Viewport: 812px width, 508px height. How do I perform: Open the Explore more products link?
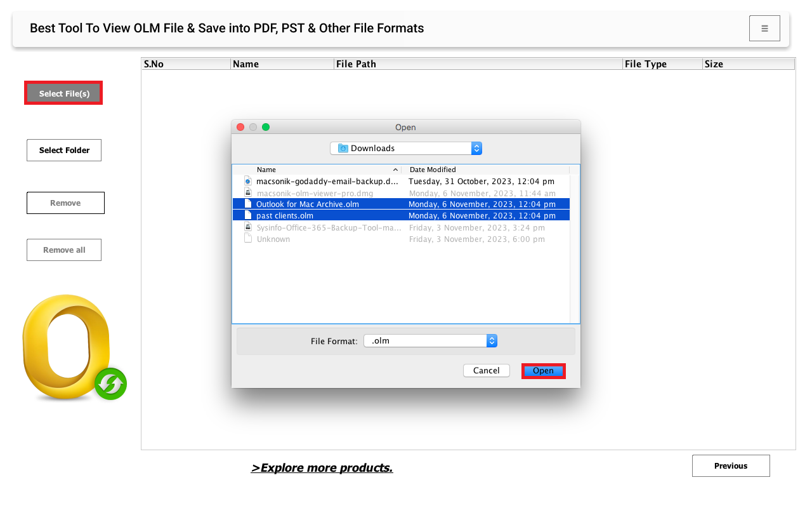pos(322,468)
